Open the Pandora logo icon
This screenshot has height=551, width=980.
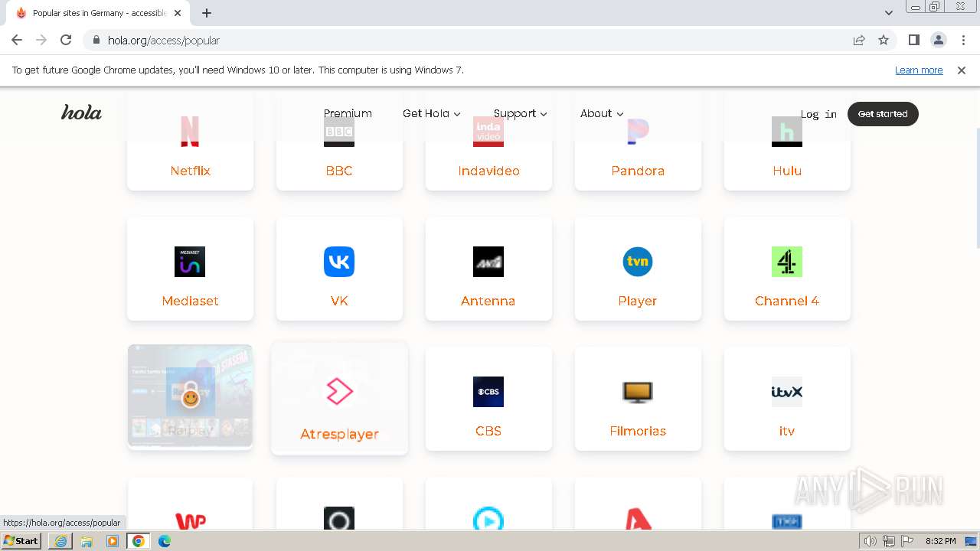coord(638,132)
